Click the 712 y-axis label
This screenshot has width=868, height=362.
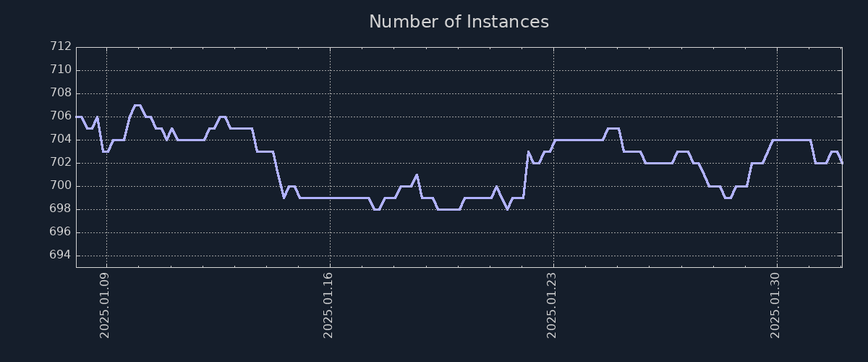60,46
